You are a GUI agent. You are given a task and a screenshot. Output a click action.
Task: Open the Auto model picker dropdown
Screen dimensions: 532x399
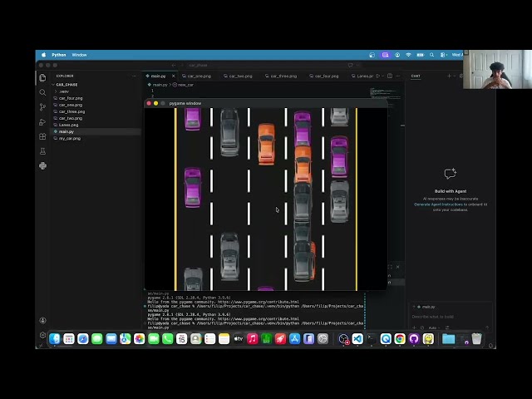(434, 328)
